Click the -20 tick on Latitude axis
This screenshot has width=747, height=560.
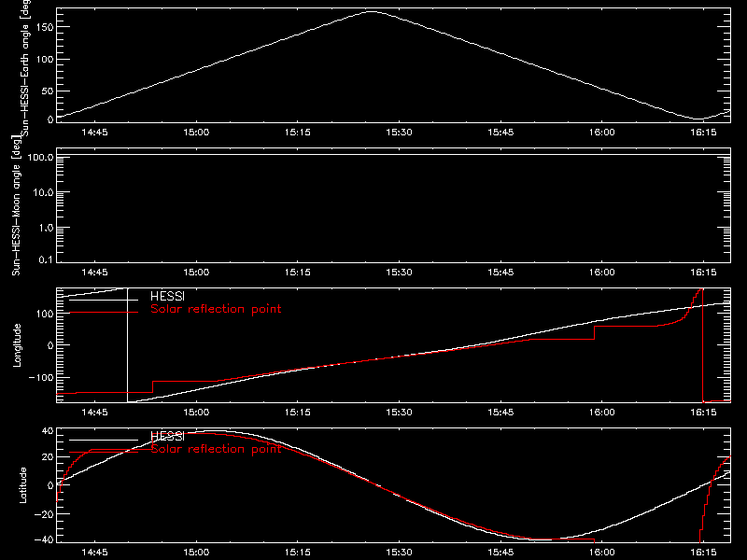(45, 514)
